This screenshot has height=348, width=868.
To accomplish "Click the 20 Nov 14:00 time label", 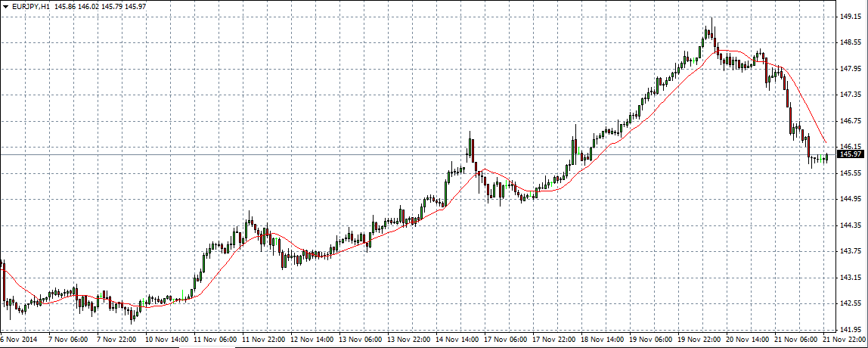I will click(747, 339).
